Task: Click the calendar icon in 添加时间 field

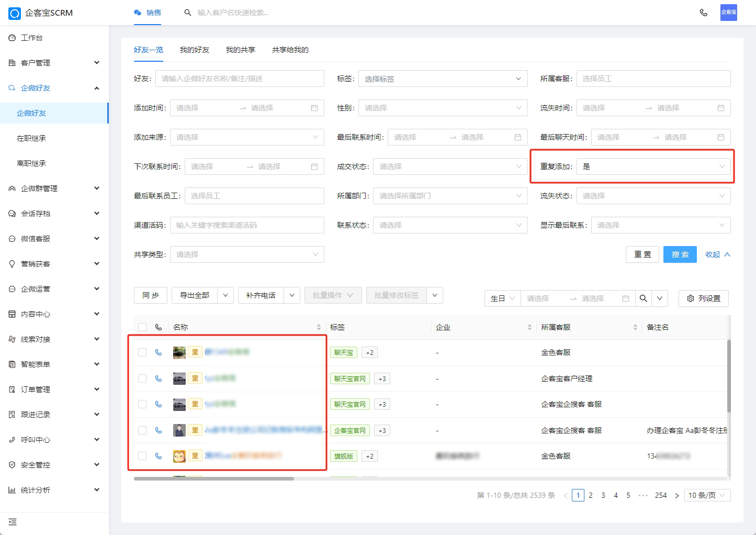Action: pos(314,108)
